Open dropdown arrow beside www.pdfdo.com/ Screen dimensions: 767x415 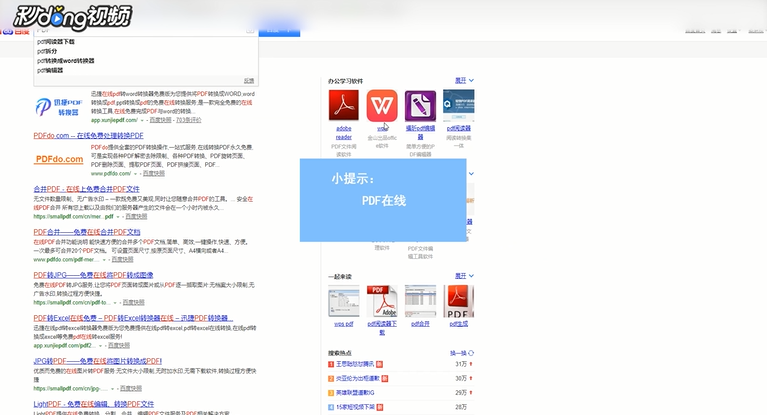click(135, 174)
